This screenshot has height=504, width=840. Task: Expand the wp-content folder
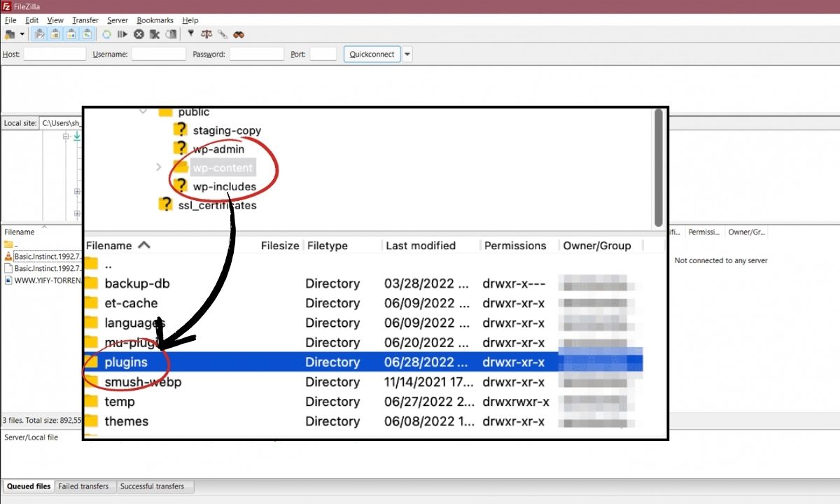158,168
